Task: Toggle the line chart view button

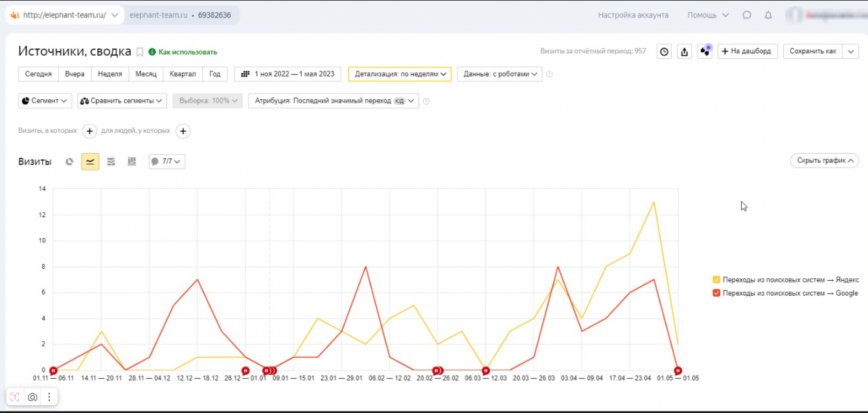Action: click(90, 161)
